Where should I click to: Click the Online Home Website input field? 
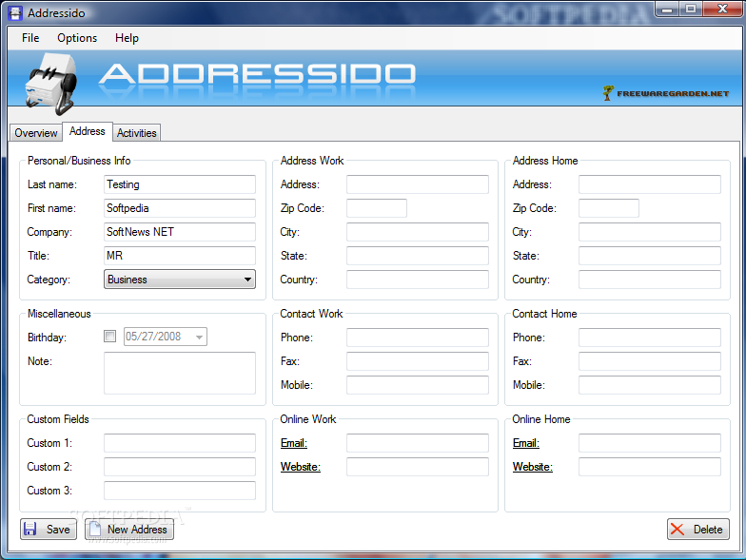[x=649, y=467]
